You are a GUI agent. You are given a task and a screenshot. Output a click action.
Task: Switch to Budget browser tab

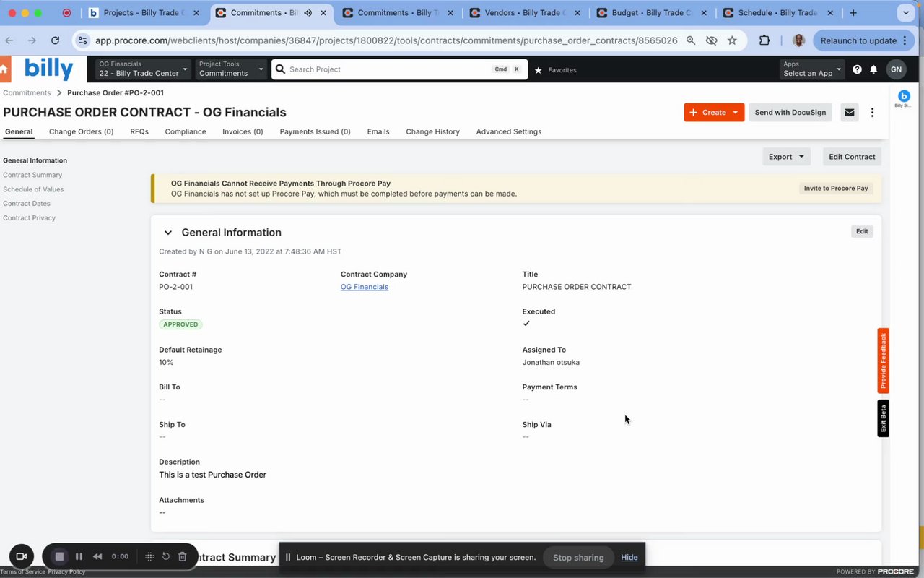[x=652, y=13]
